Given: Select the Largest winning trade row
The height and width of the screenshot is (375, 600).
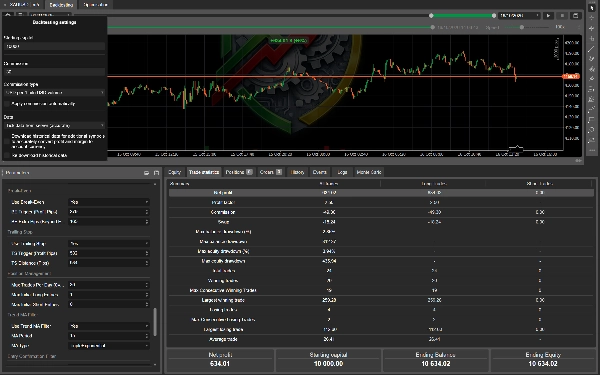Looking at the screenshot, I should point(381,300).
